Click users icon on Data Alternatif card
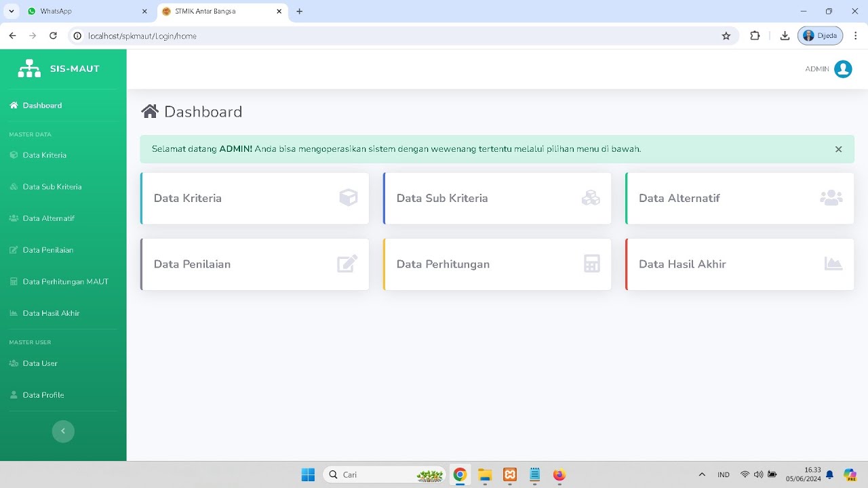The width and height of the screenshot is (868, 488). [831, 198]
